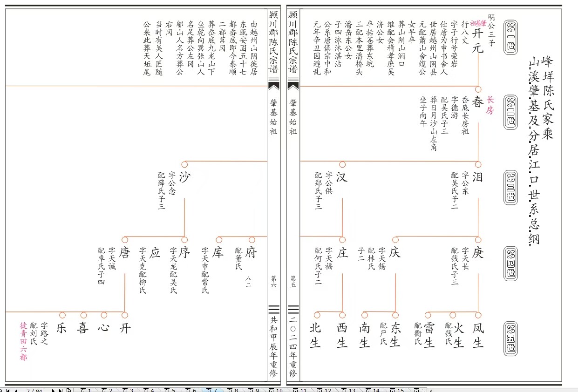Click the name 北生 in generation five
The height and width of the screenshot is (392, 578).
click(315, 335)
